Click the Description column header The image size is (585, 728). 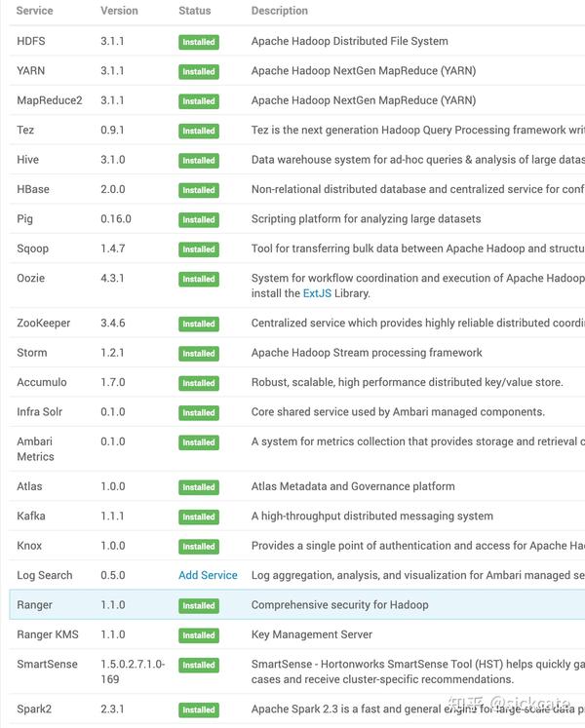[x=280, y=11]
